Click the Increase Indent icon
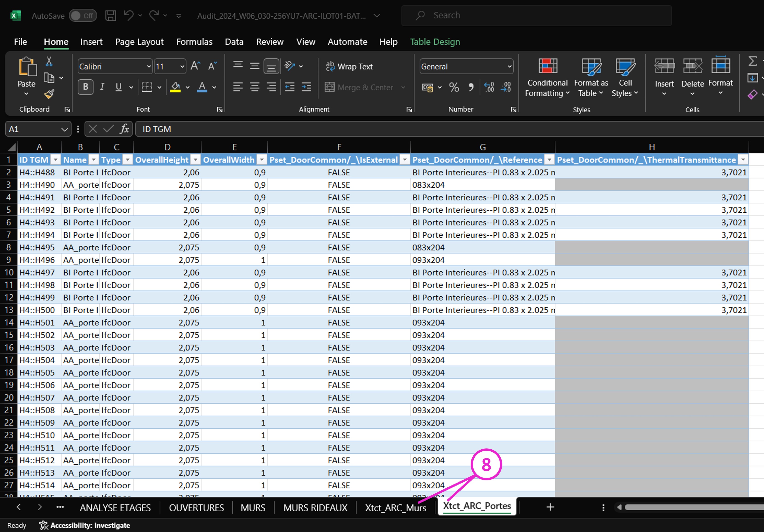The height and width of the screenshot is (532, 764). [x=306, y=87]
